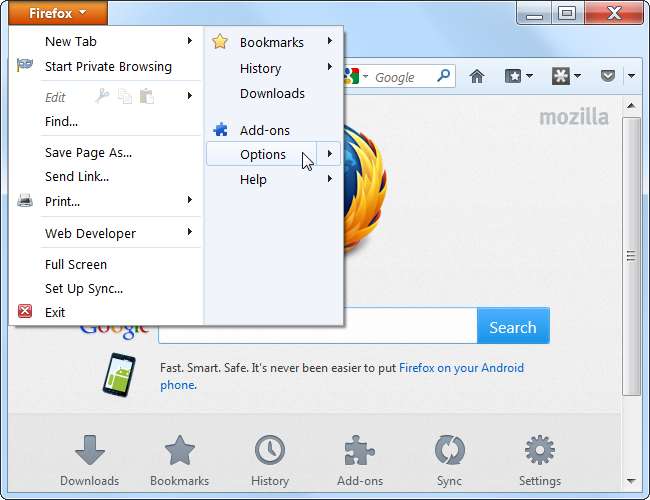Open the search engine dropdown arrow
The width and height of the screenshot is (650, 500).
tap(365, 76)
